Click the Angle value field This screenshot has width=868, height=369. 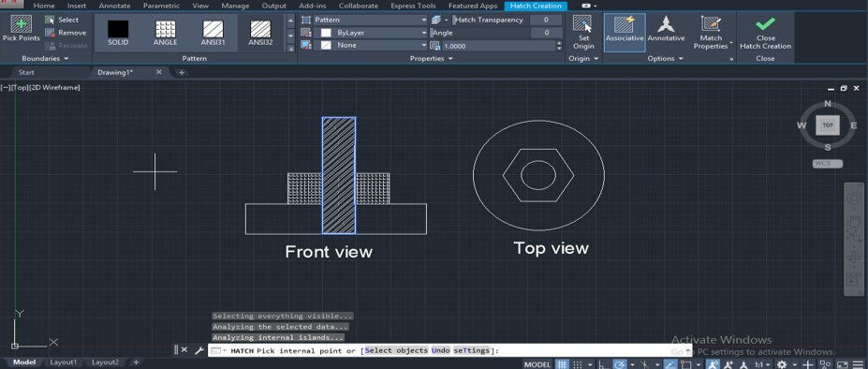coord(546,33)
